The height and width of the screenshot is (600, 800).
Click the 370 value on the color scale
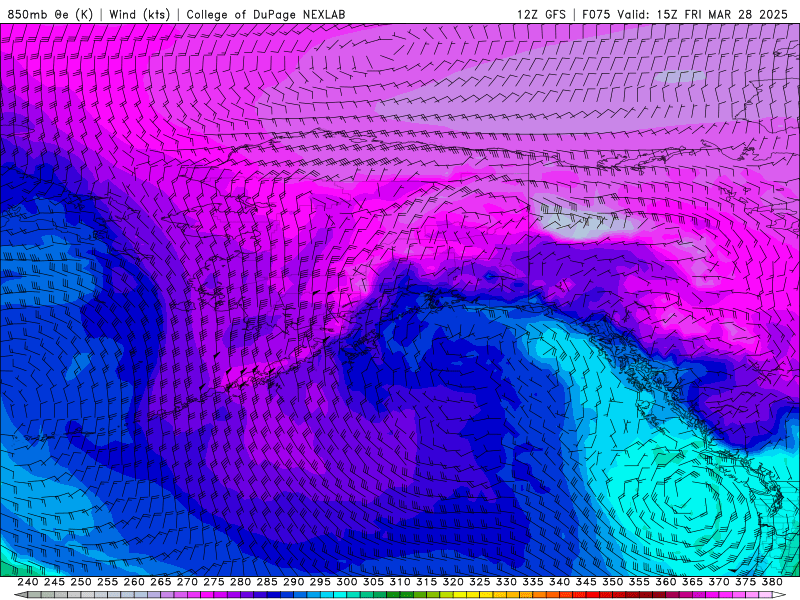pos(718,582)
